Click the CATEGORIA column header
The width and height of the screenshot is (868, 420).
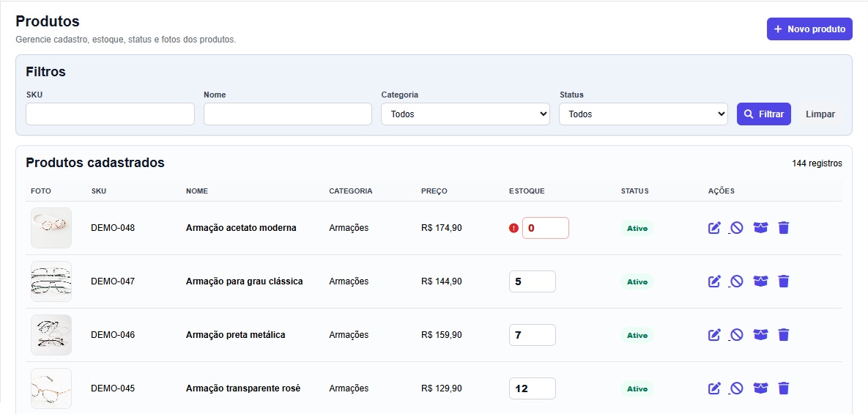(x=350, y=191)
